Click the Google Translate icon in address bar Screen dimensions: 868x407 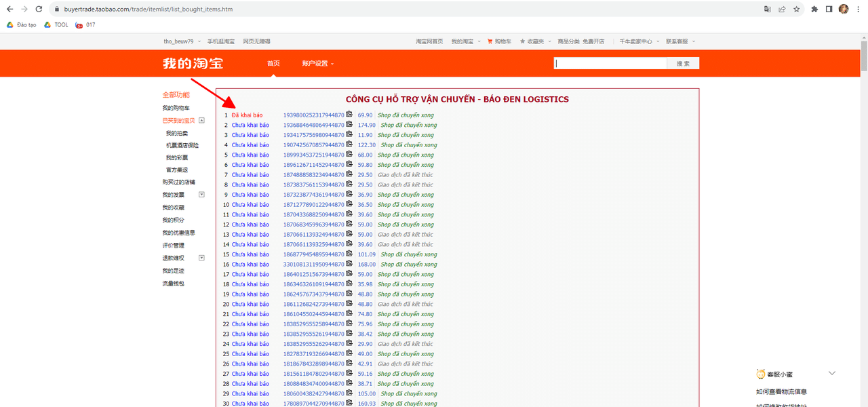click(768, 9)
